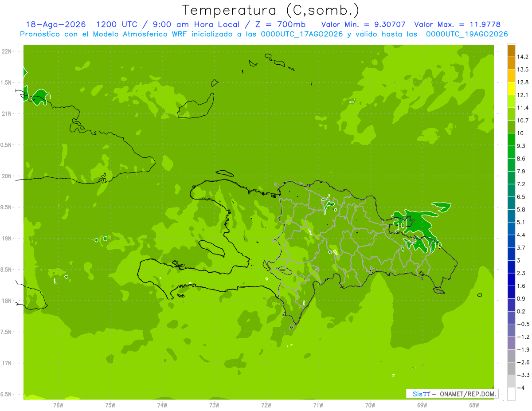Click the '-4' colorbar value

520,388
